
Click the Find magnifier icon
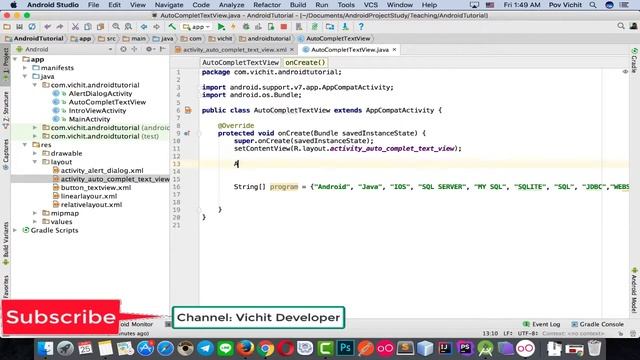coord(116,27)
